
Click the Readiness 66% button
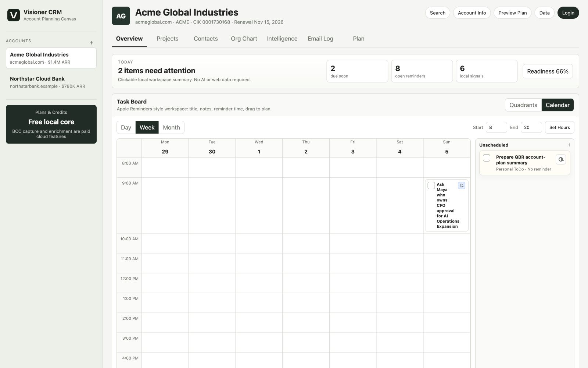pyautogui.click(x=548, y=71)
